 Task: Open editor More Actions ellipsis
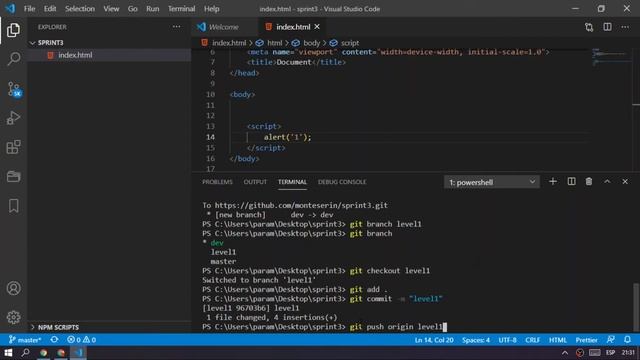pyautogui.click(x=625, y=27)
